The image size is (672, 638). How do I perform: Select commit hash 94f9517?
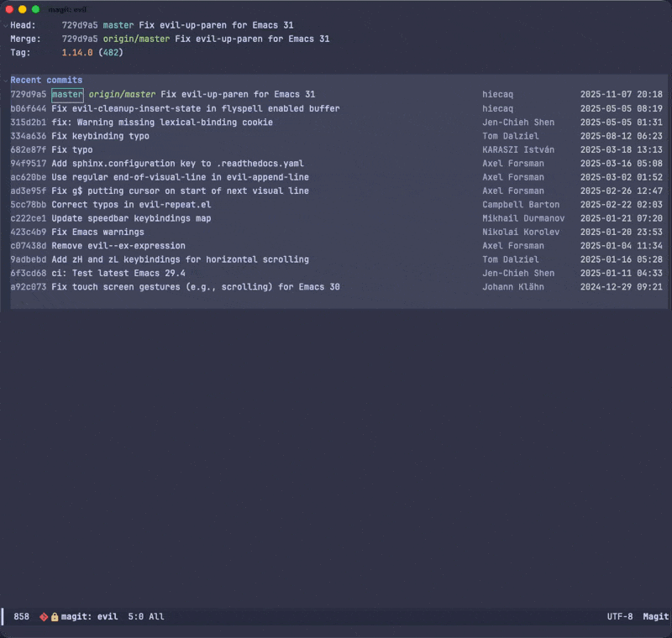(29, 164)
